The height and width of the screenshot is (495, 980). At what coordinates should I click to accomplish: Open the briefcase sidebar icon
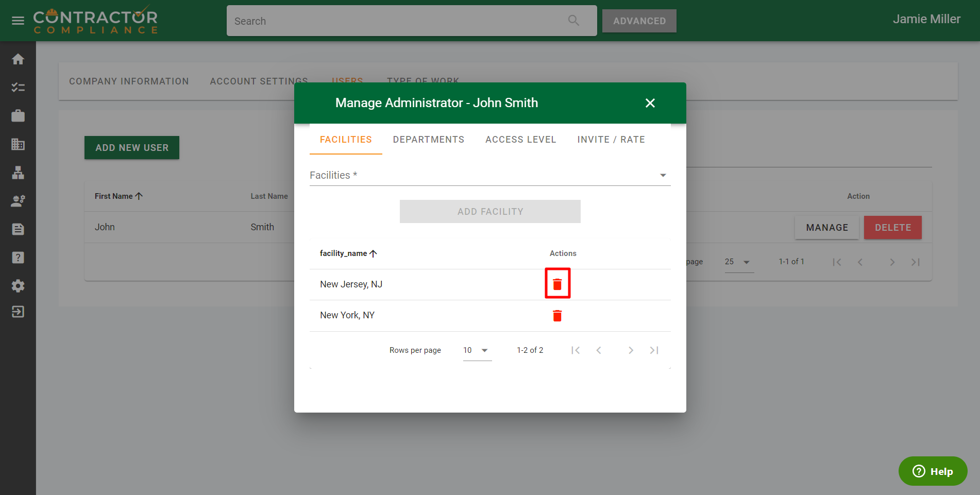[18, 116]
